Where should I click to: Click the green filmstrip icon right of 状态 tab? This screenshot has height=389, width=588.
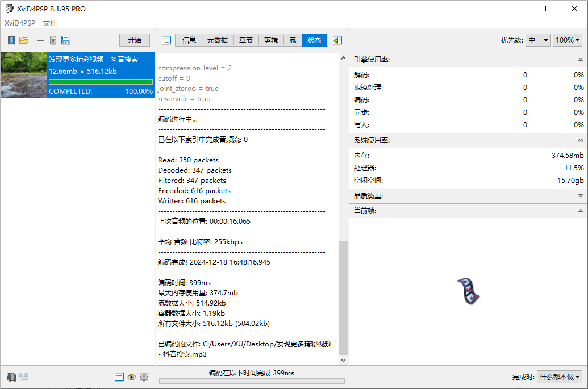pyautogui.click(x=337, y=40)
